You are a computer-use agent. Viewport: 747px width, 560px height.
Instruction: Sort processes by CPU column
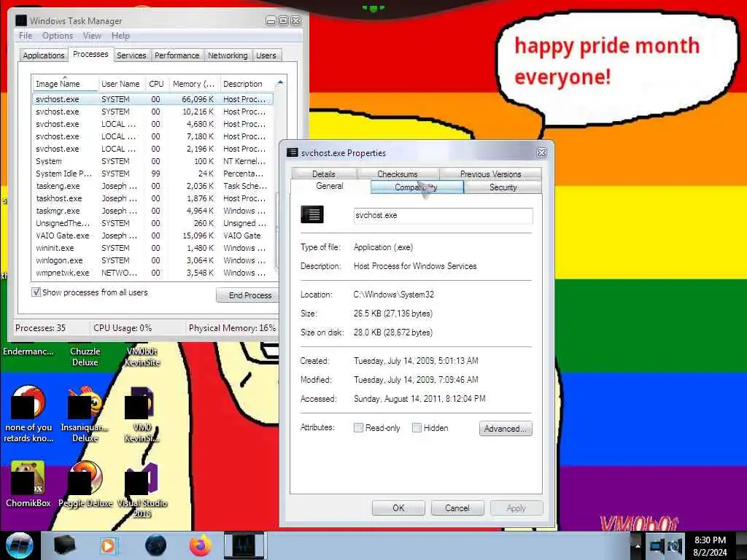pos(156,84)
